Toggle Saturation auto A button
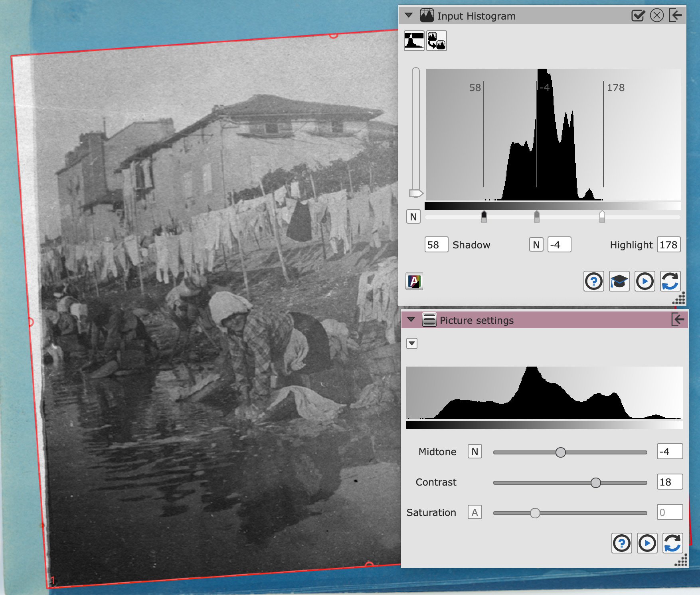 click(x=475, y=512)
